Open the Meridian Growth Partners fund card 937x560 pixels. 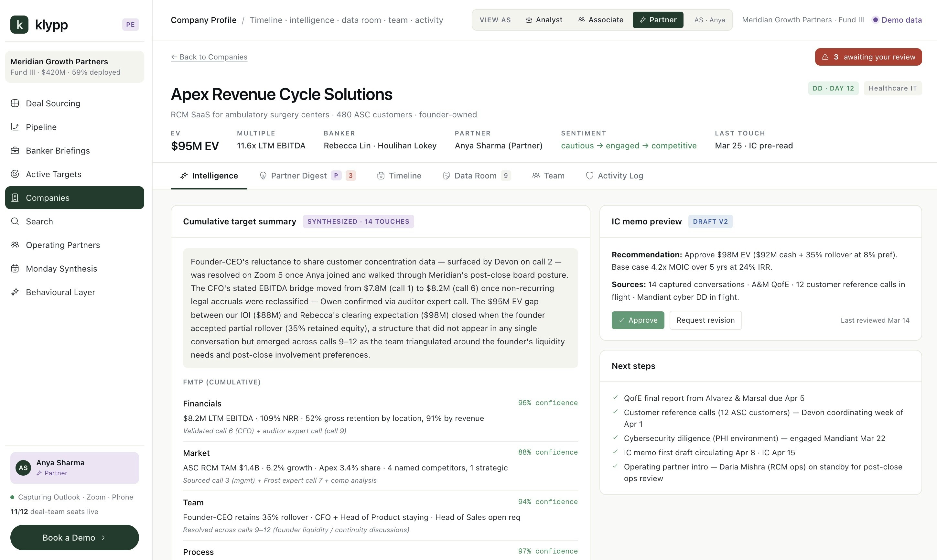(75, 67)
